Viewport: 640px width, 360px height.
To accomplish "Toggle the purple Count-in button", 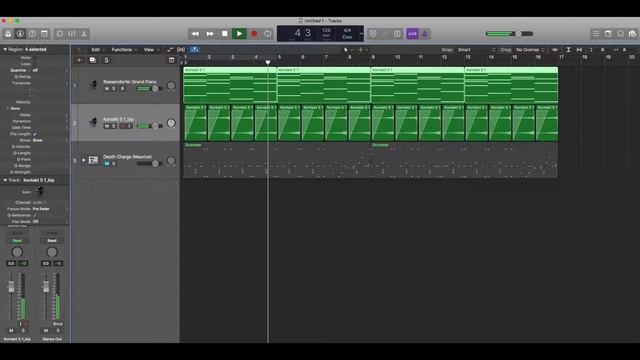I will [412, 34].
